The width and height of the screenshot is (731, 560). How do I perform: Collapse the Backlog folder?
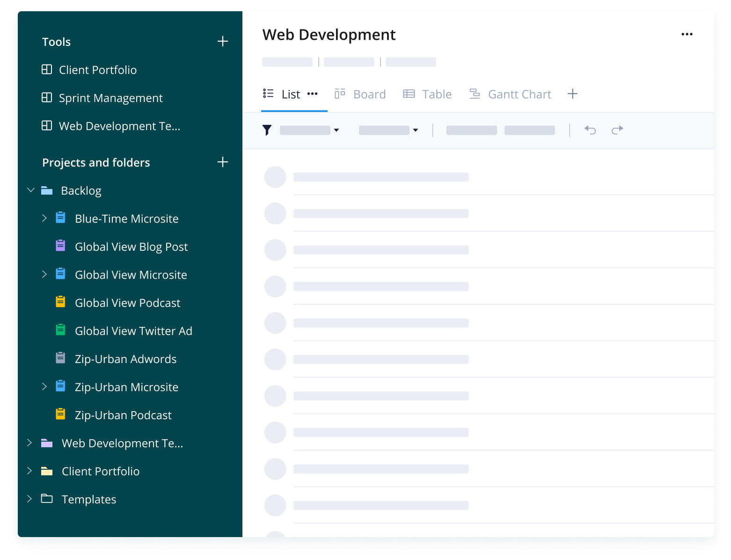(30, 190)
